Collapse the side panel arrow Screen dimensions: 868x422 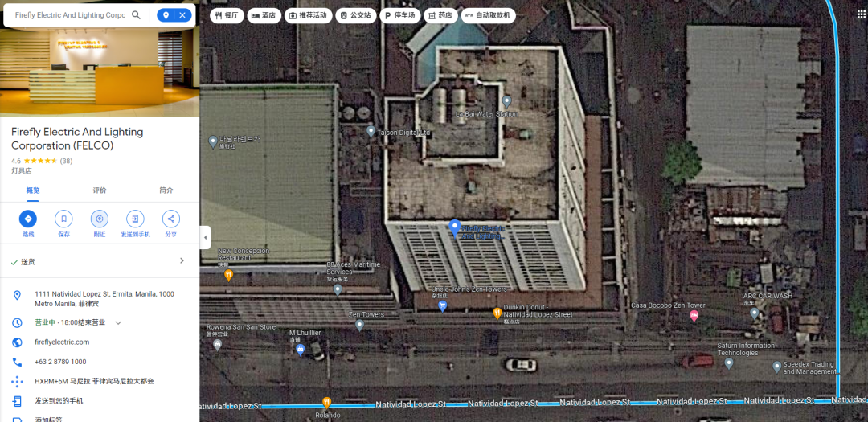(206, 238)
